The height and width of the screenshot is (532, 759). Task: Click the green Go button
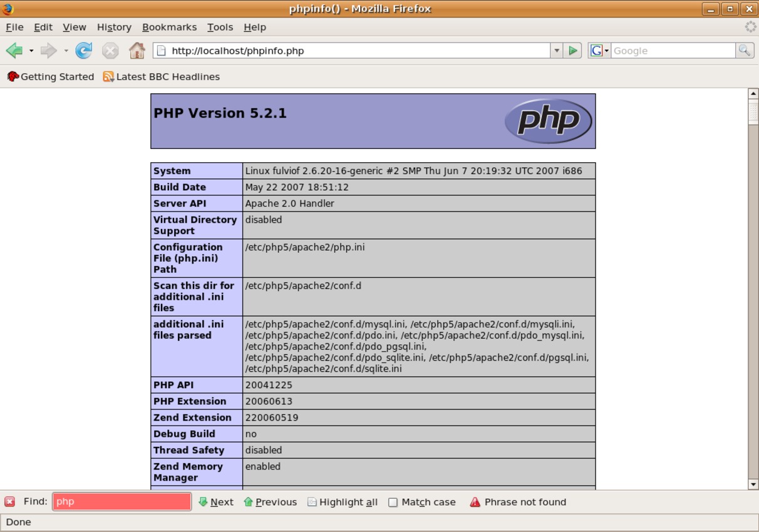pyautogui.click(x=572, y=51)
